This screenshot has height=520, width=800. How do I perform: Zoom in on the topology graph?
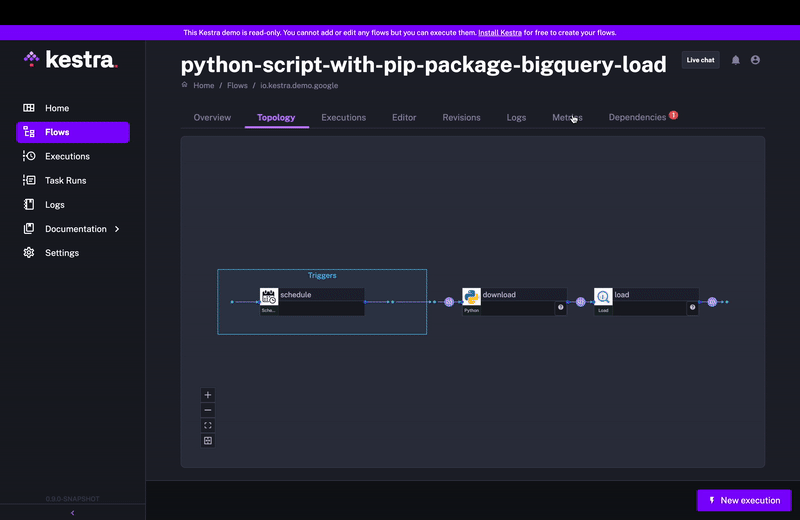pos(208,395)
